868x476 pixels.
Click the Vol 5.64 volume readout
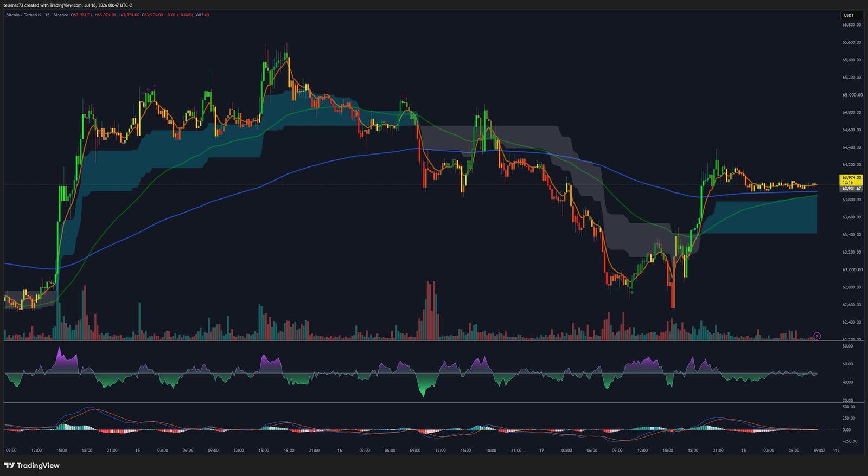point(202,15)
